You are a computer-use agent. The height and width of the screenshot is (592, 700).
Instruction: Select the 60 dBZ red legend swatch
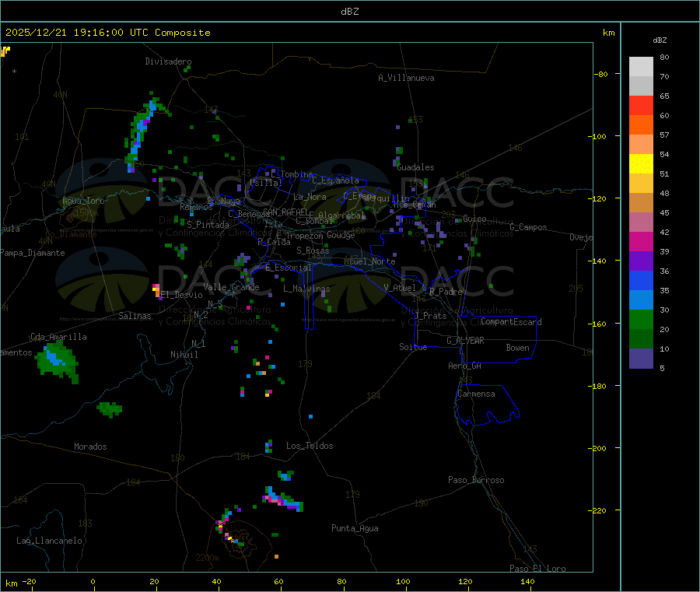641,105
